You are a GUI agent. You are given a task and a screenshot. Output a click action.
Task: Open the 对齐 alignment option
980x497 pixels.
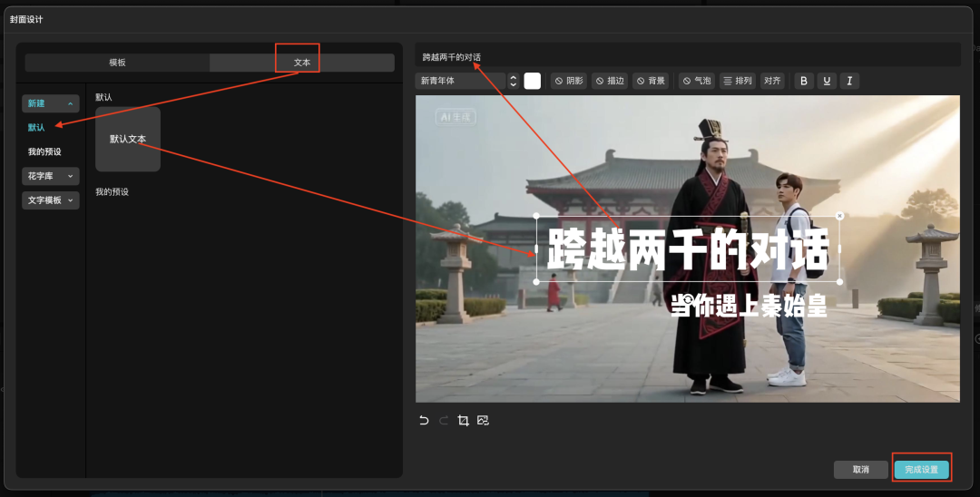(x=772, y=81)
